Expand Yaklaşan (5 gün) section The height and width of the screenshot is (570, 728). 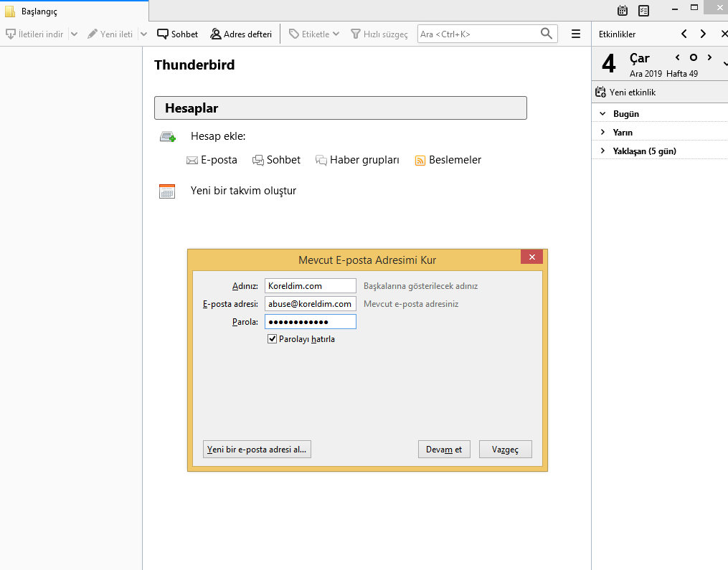click(602, 151)
